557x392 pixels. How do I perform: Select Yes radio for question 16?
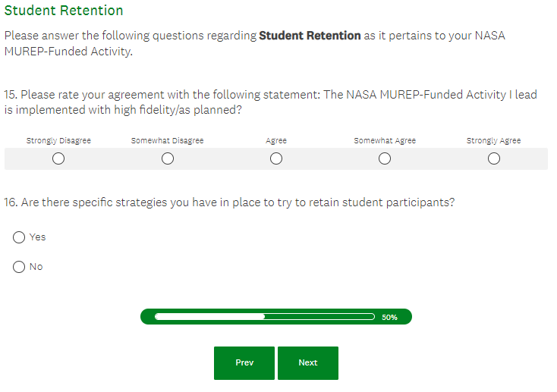tap(20, 237)
